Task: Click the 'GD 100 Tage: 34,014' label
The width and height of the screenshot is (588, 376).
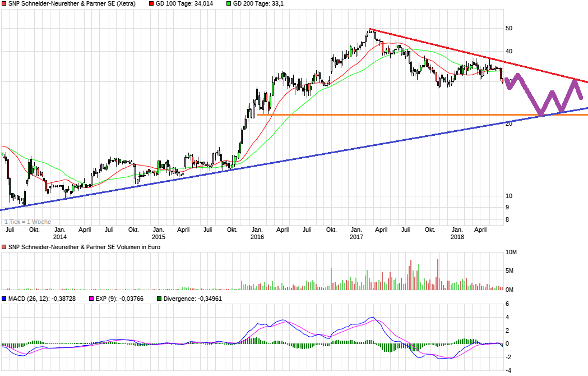Action: tap(184, 4)
